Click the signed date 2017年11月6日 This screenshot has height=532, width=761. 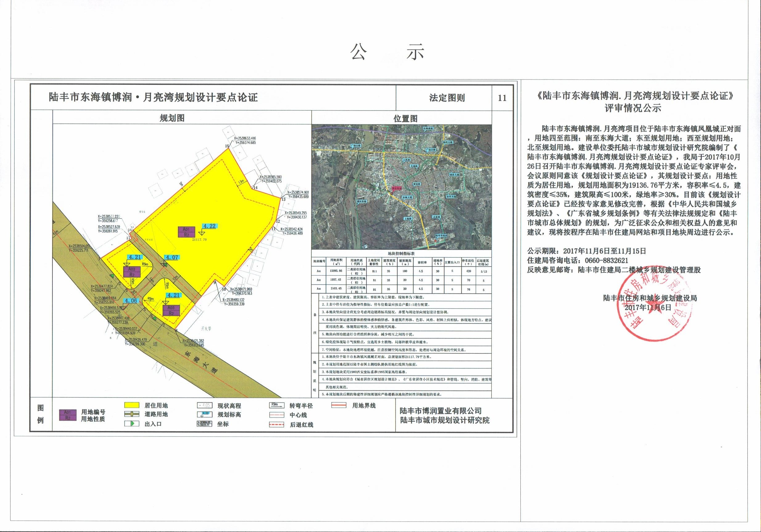(648, 307)
